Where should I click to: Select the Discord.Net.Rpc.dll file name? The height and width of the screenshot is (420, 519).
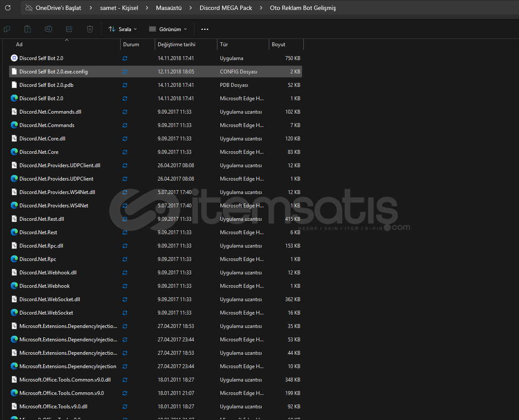(x=41, y=246)
